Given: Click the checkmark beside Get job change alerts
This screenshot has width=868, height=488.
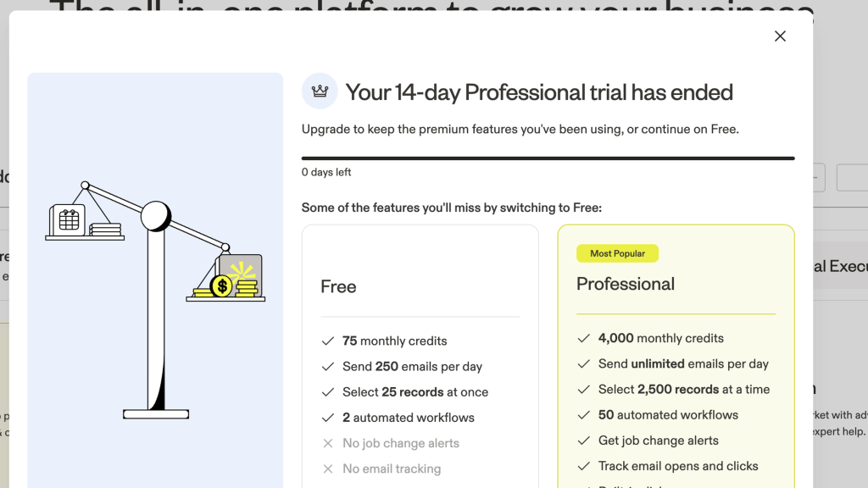Looking at the screenshot, I should [583, 441].
